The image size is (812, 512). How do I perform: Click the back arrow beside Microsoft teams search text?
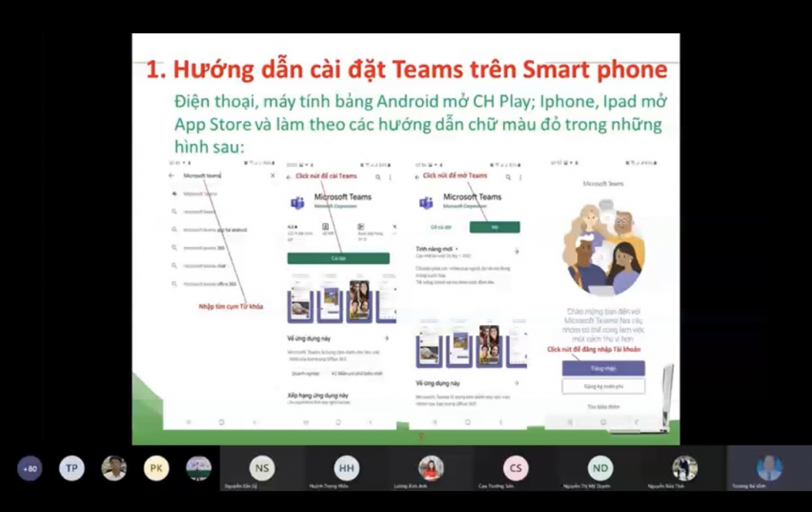[171, 176]
